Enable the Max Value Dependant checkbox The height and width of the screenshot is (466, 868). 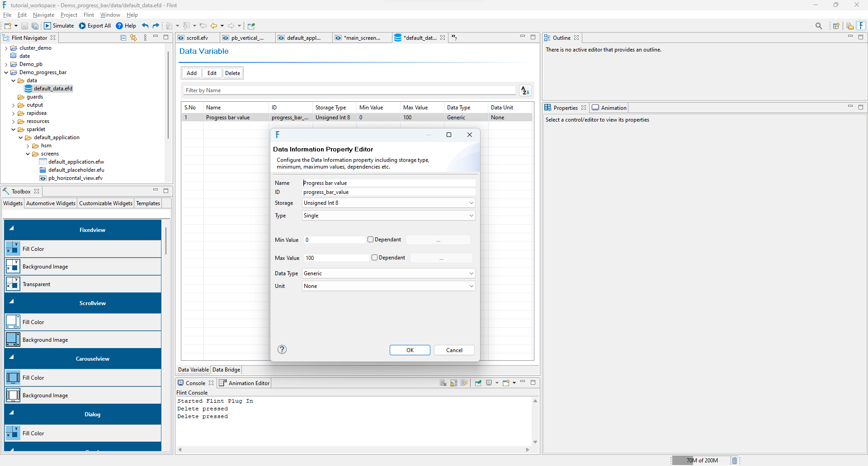click(x=374, y=258)
